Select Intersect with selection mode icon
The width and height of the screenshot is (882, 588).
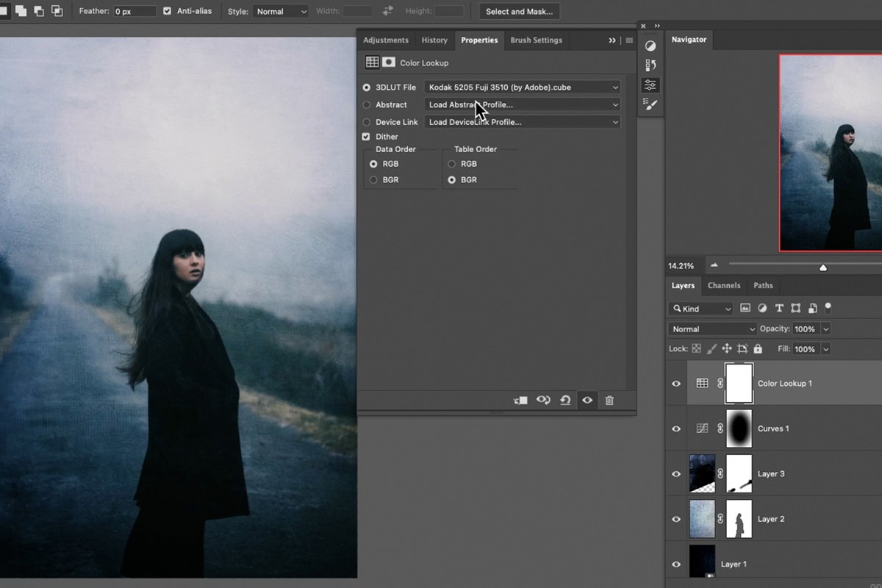(x=57, y=11)
